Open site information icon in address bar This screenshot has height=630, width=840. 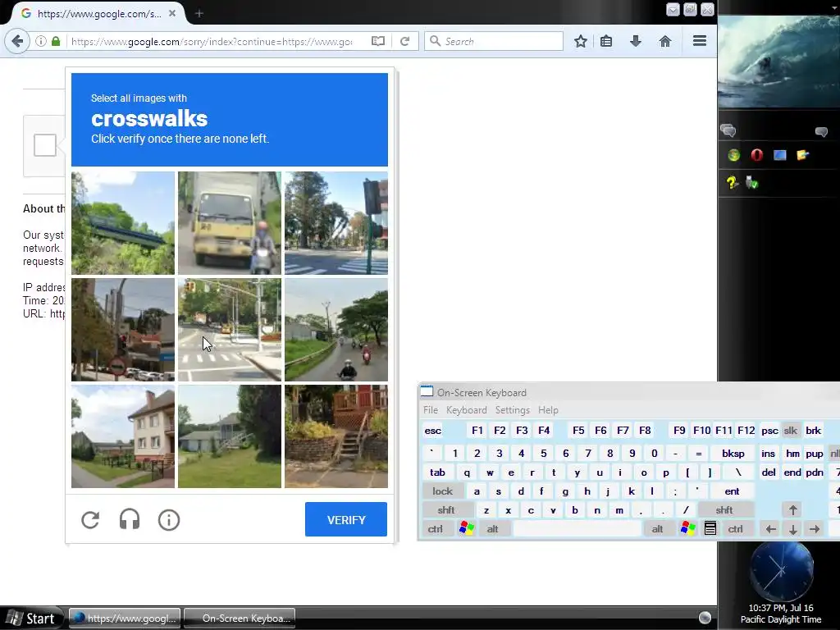[x=41, y=41]
